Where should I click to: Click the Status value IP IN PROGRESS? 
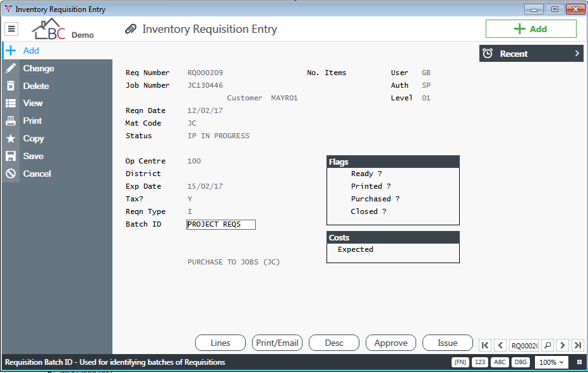pyautogui.click(x=219, y=136)
